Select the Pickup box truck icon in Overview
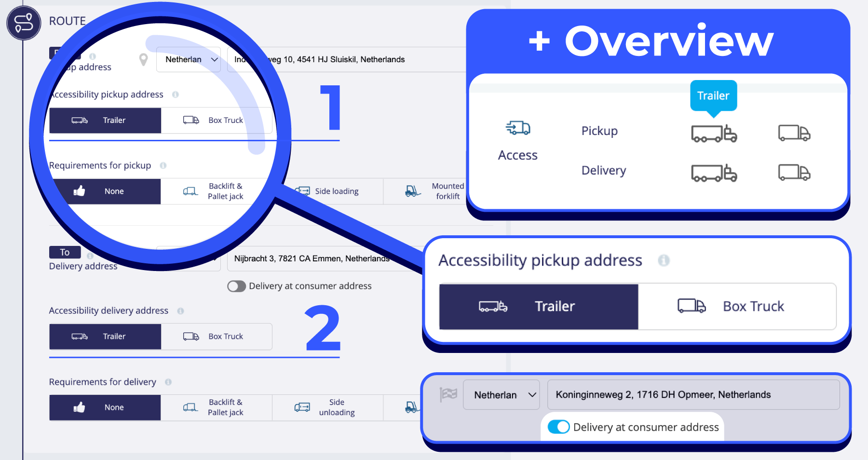The image size is (868, 460). pos(794,133)
